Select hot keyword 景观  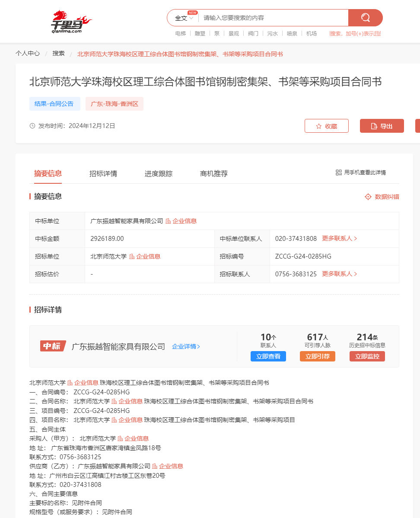(234, 33)
